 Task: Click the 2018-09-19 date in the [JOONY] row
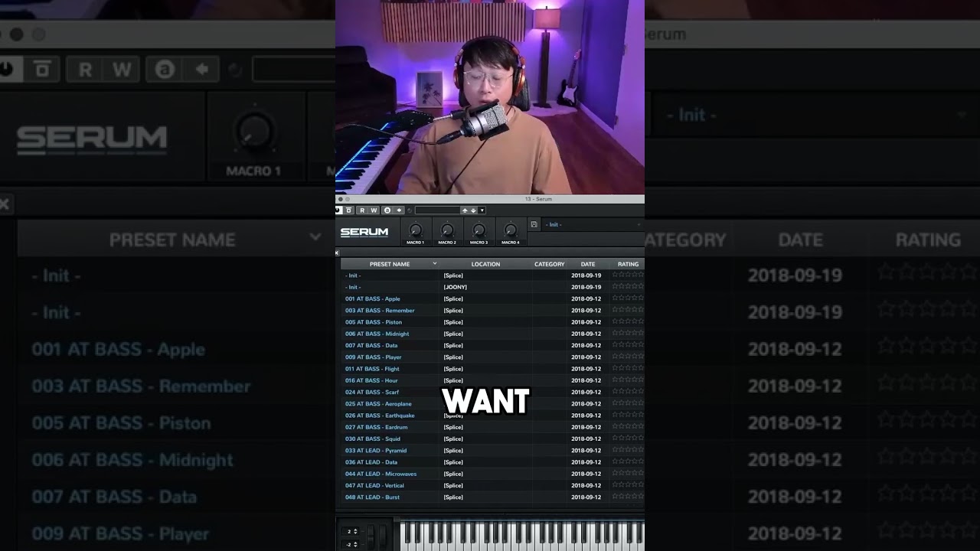(x=586, y=287)
